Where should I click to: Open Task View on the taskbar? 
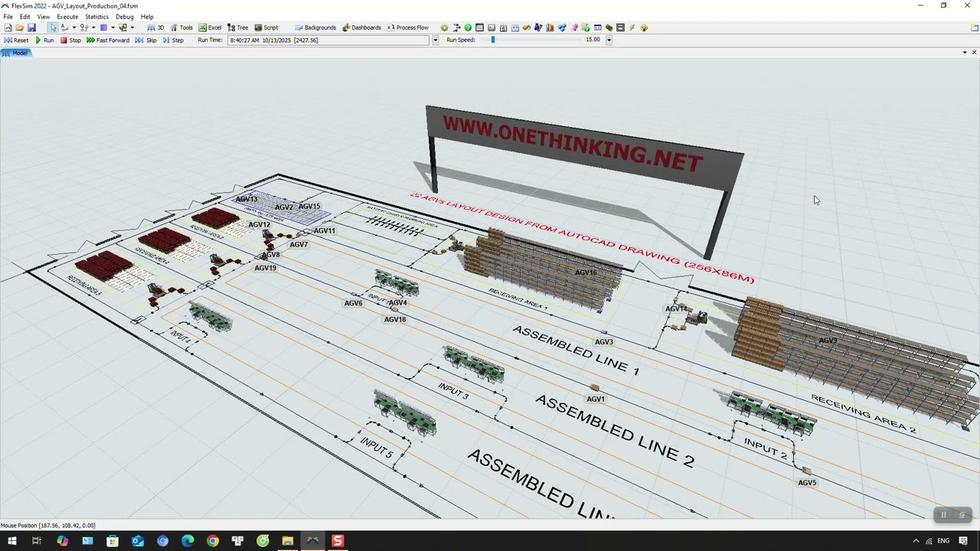pyautogui.click(x=36, y=541)
